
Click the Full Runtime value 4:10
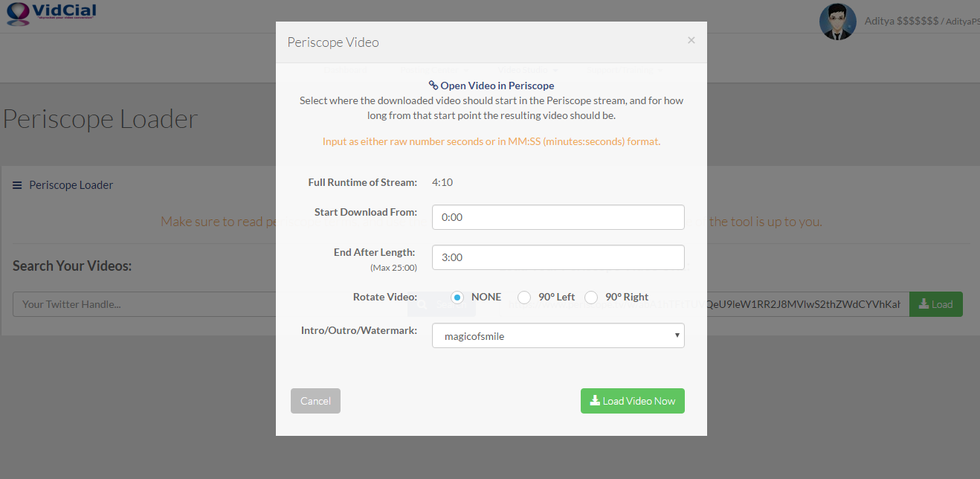[x=442, y=182]
